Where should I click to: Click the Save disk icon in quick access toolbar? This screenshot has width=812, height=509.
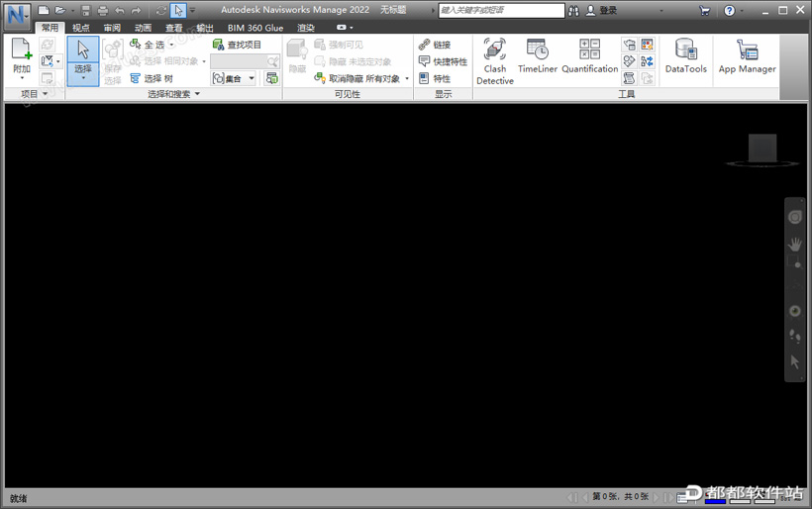(86, 10)
